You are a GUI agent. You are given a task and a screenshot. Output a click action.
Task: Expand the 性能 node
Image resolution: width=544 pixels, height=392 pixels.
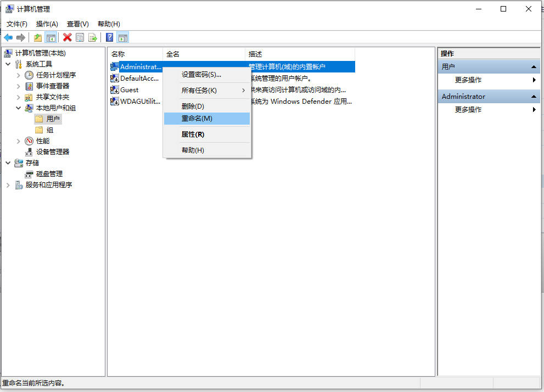[x=18, y=141]
